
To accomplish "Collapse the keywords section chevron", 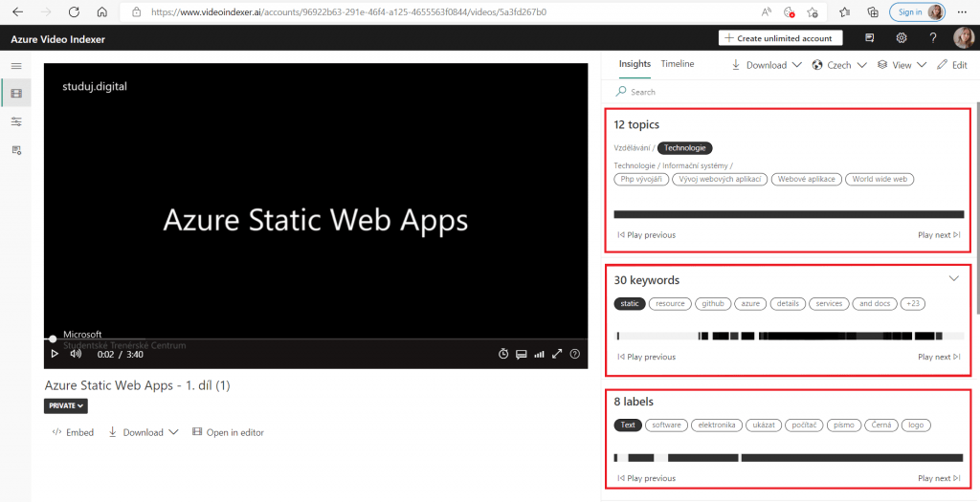I will pyautogui.click(x=953, y=278).
